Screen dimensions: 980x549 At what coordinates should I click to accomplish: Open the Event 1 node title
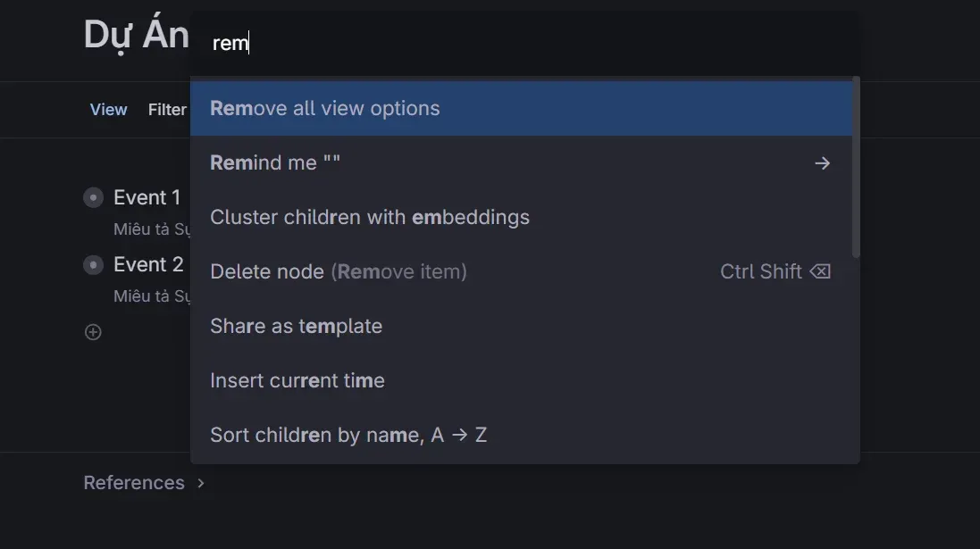[x=147, y=198]
